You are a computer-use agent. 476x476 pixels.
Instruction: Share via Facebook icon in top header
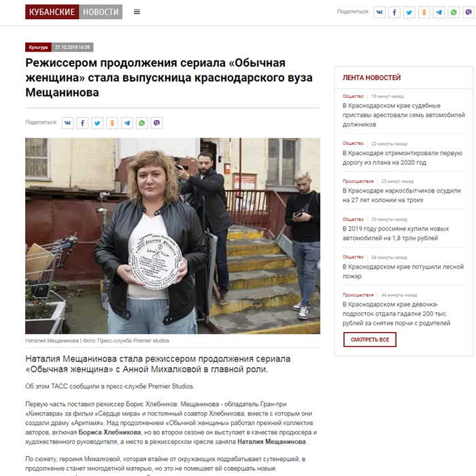[x=394, y=12]
